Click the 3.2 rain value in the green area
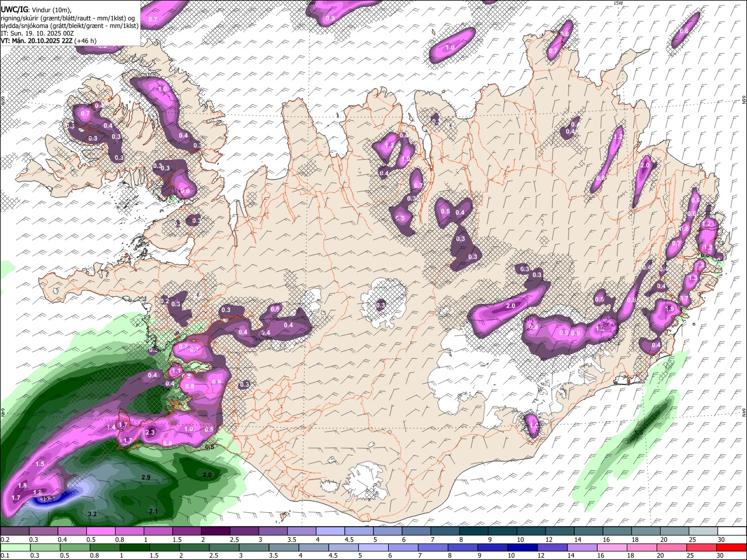747x560 pixels. (92, 514)
